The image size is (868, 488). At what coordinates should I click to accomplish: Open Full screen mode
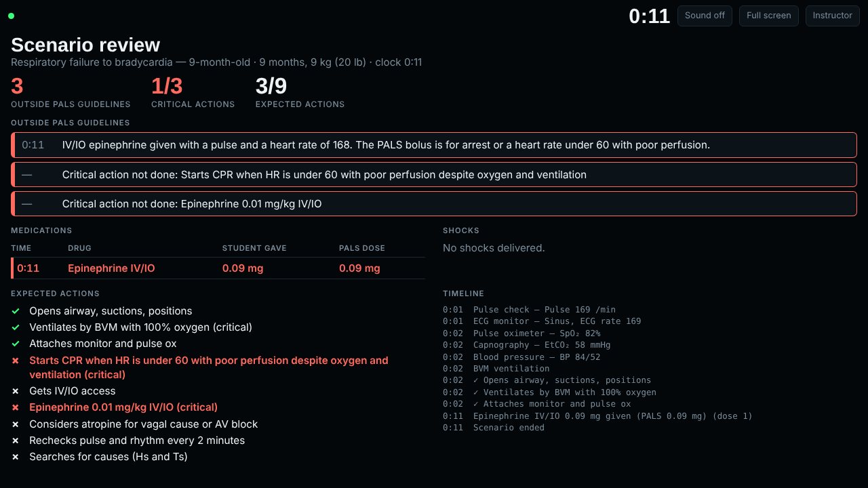(x=768, y=16)
